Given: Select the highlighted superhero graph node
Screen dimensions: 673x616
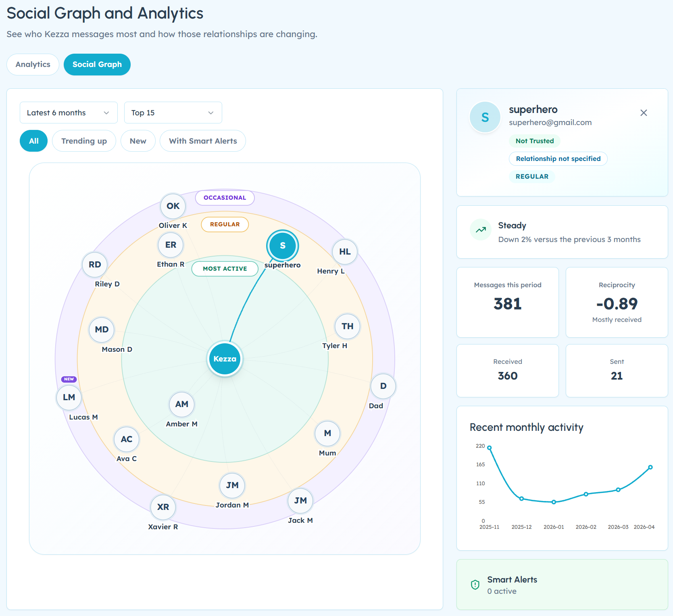Looking at the screenshot, I should (283, 246).
